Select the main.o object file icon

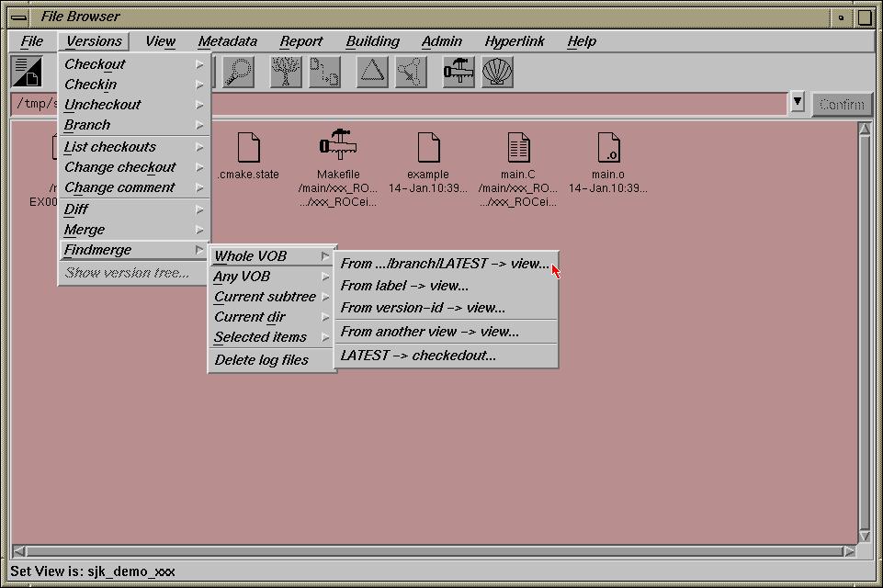[607, 147]
